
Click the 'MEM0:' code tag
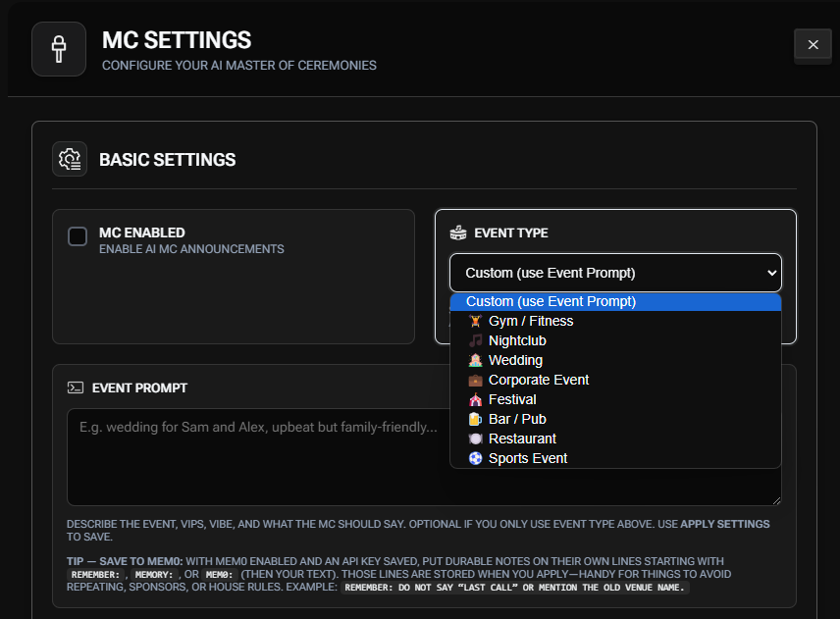point(219,575)
